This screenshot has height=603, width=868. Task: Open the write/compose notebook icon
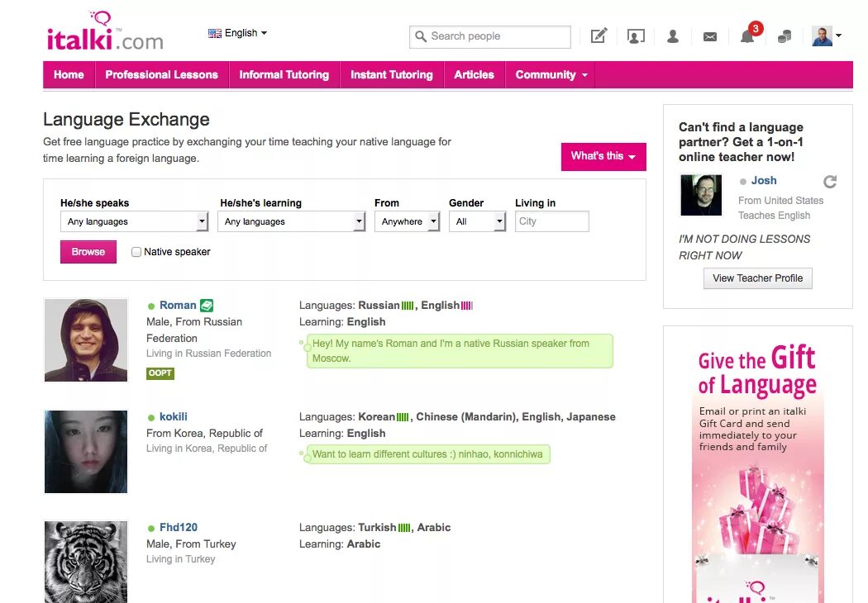click(599, 36)
